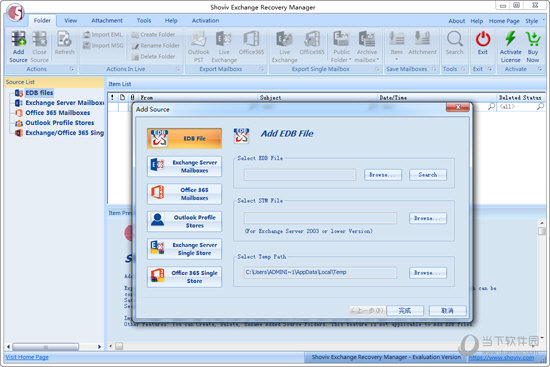This screenshot has height=367, width=550.
Task: Click Browse button for Temp Path
Action: pos(428,272)
